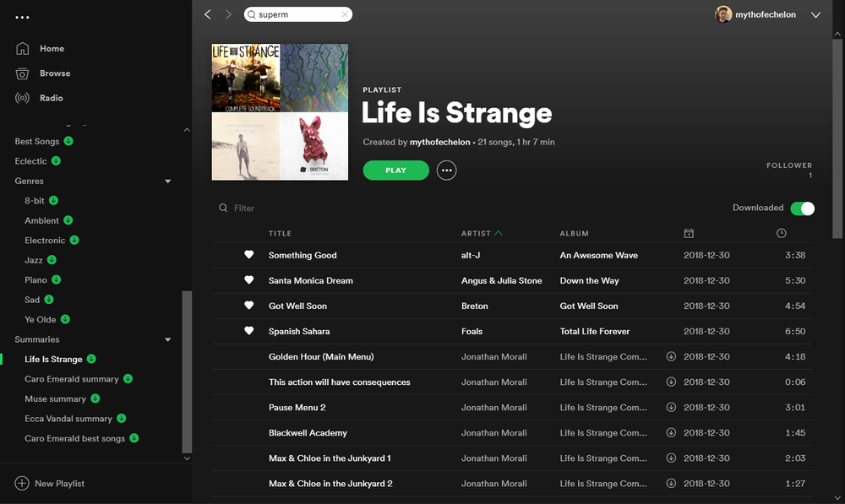
Task: Sort by ARTIST column header
Action: (x=476, y=233)
